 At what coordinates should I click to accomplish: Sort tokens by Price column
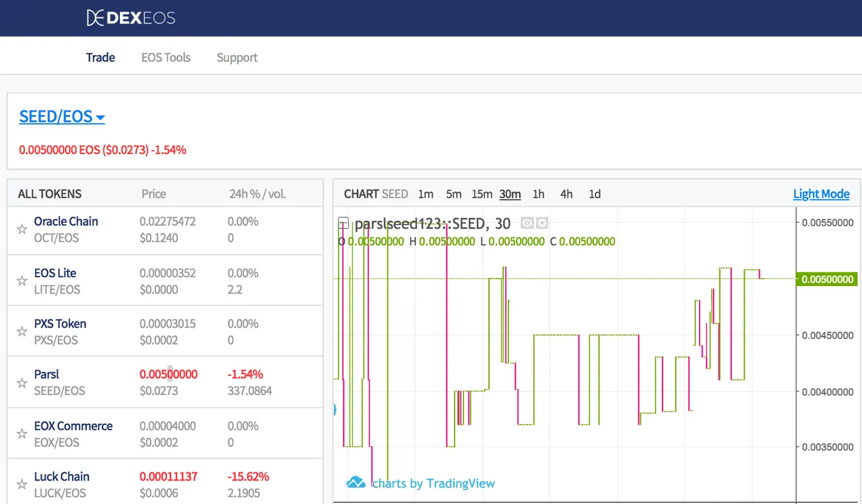(x=154, y=194)
